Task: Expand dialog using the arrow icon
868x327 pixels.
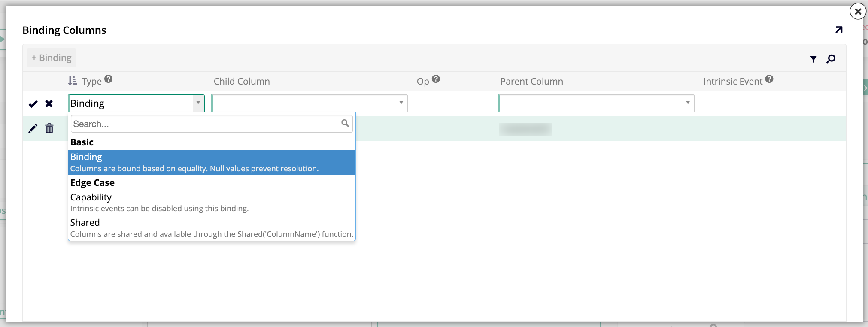Action: 839,30
